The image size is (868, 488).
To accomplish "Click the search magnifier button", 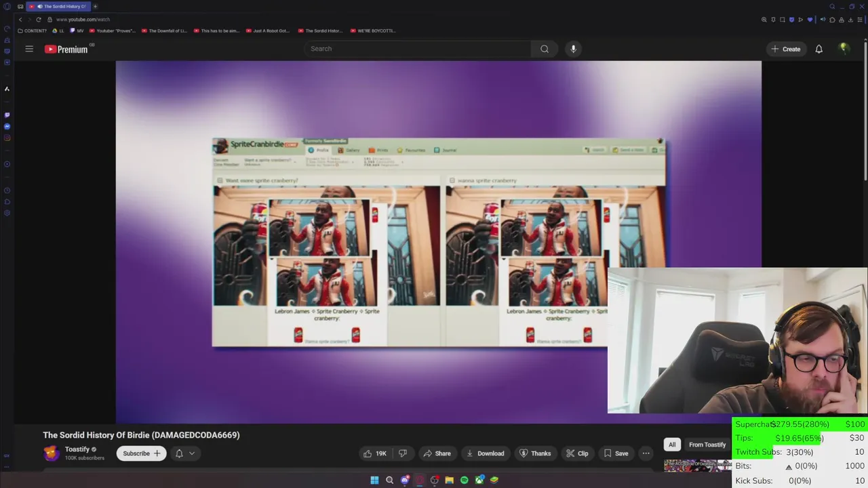I will [x=545, y=49].
